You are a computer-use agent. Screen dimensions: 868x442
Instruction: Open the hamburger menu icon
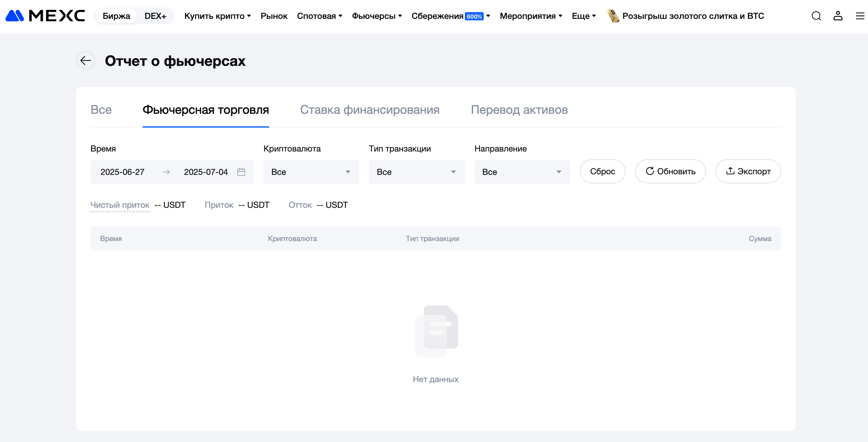860,16
